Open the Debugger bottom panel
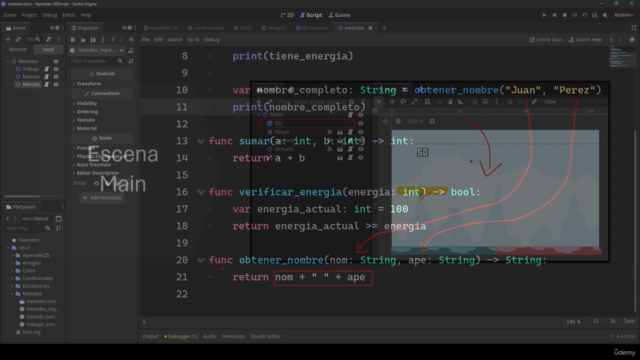Image resolution: width=640 pixels, height=360 pixels. 180,336
